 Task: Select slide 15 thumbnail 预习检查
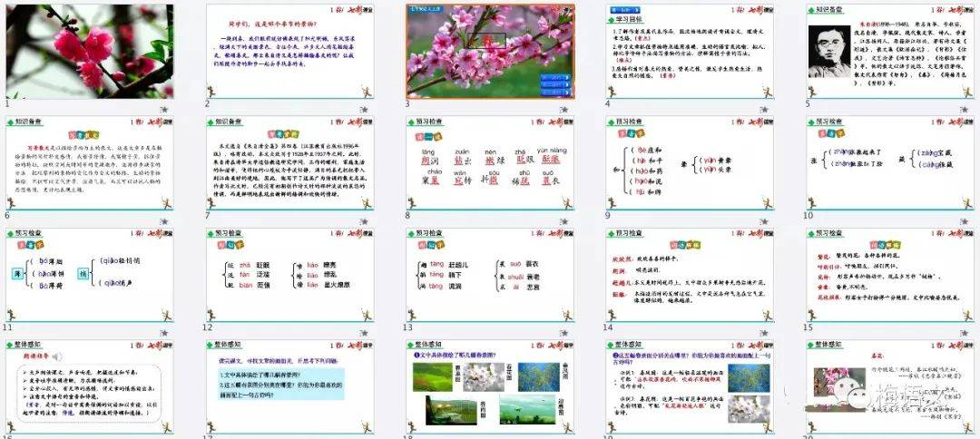coord(890,275)
